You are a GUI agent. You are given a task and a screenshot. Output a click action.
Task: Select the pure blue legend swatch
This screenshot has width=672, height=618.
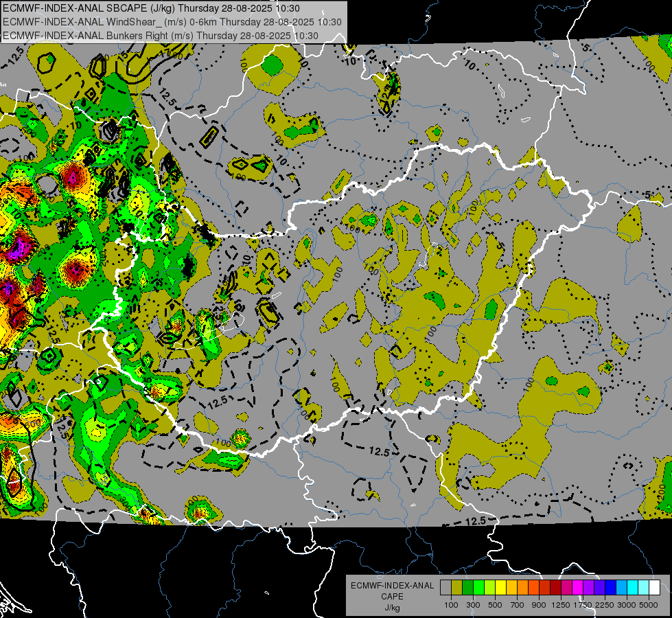point(610,588)
